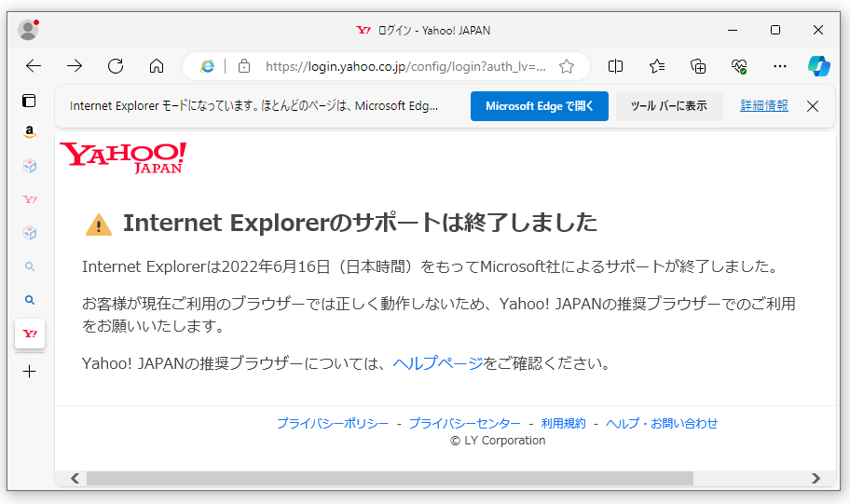Switch to the dark magnifier search tab
Screen dimensions: 850x504
pyautogui.click(x=30, y=300)
